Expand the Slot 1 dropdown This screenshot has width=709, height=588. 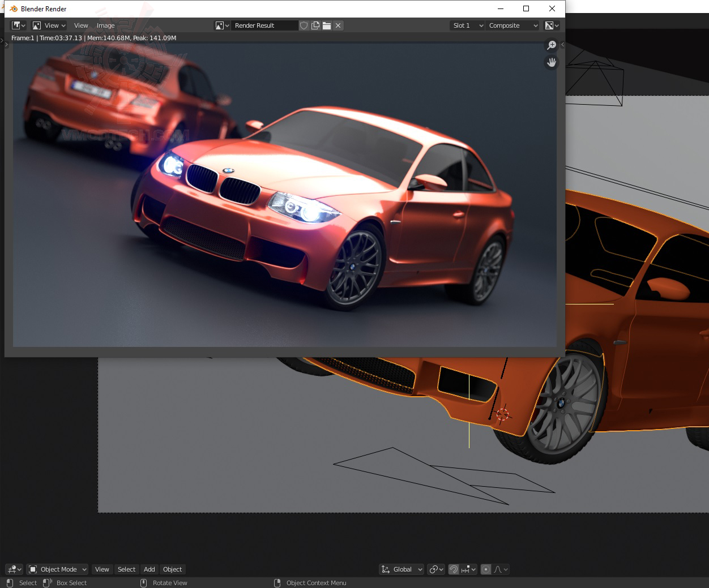[467, 25]
